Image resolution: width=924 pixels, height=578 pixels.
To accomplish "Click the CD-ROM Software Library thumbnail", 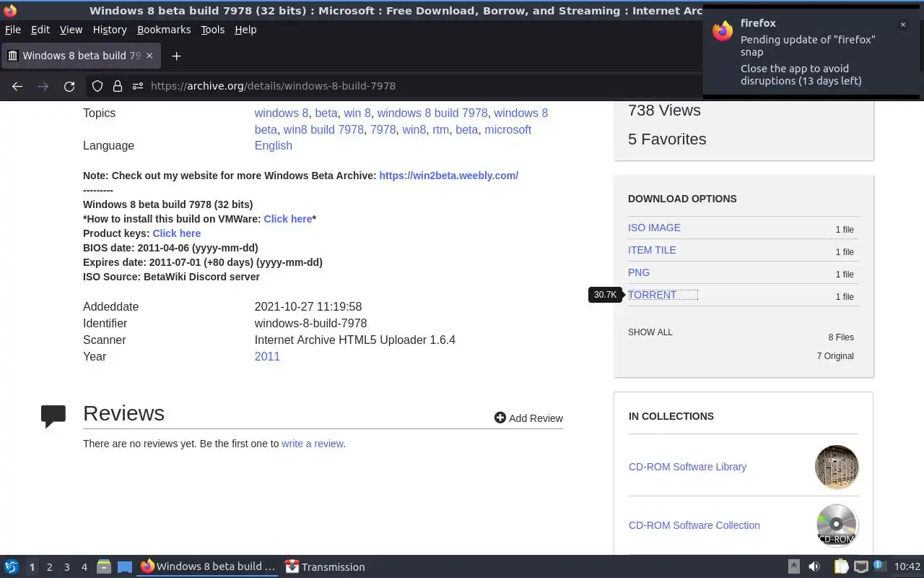I will pos(837,467).
